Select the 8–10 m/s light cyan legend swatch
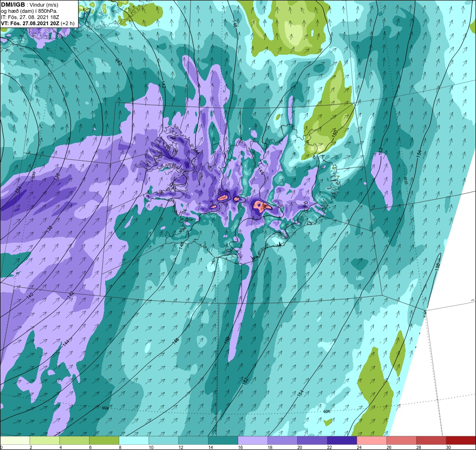This screenshot has width=476, height=450. click(x=134, y=440)
